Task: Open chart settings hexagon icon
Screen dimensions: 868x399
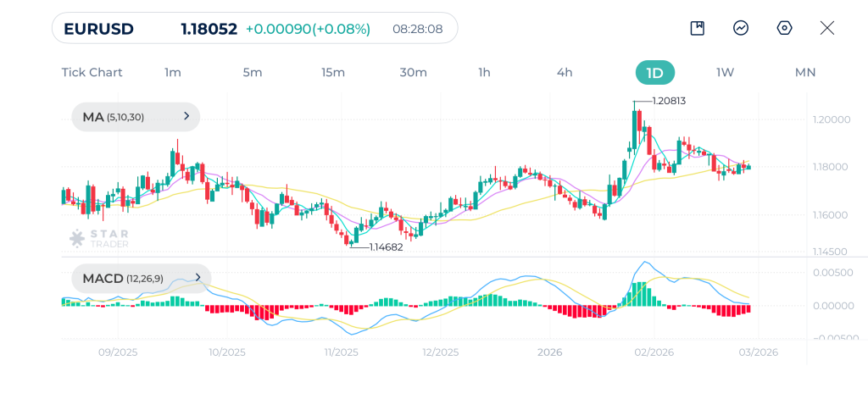Action: pyautogui.click(x=784, y=28)
